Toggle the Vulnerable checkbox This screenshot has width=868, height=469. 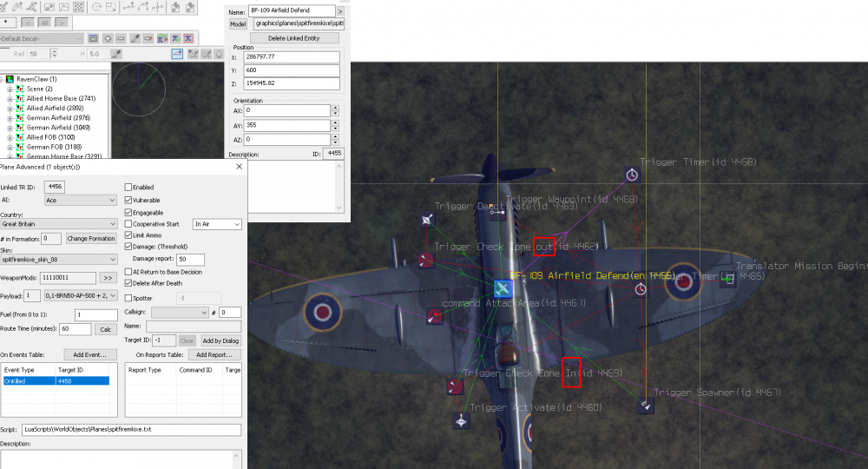[x=128, y=200]
